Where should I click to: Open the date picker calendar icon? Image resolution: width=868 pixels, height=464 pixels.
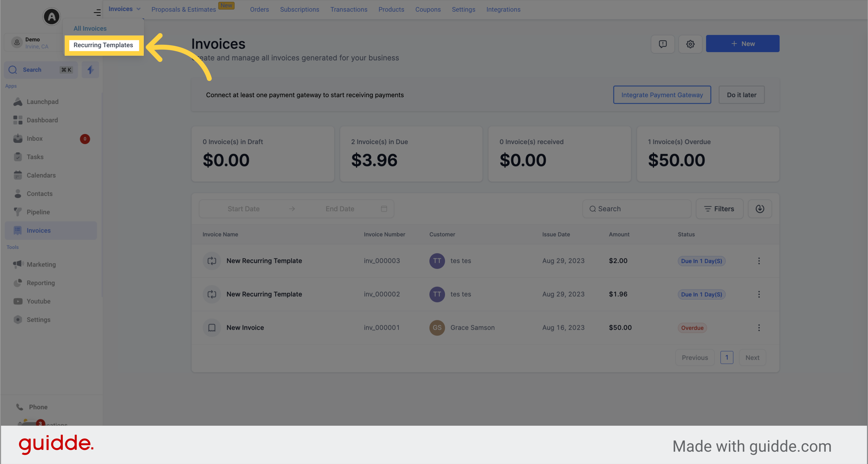(384, 209)
